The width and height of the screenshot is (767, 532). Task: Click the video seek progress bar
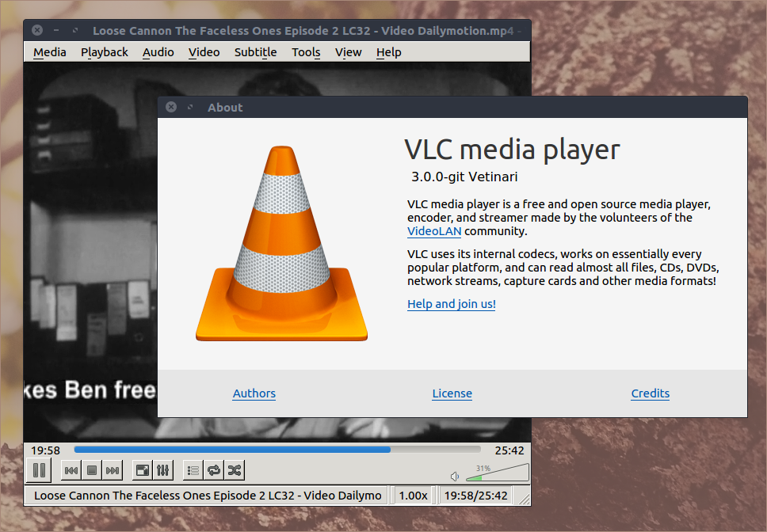coord(277,450)
